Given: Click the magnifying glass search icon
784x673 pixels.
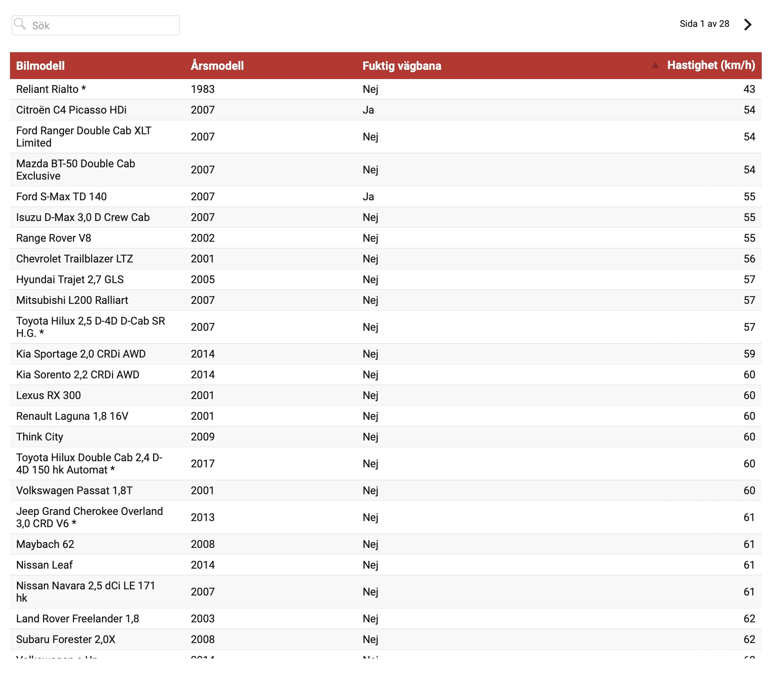Looking at the screenshot, I should coord(20,24).
